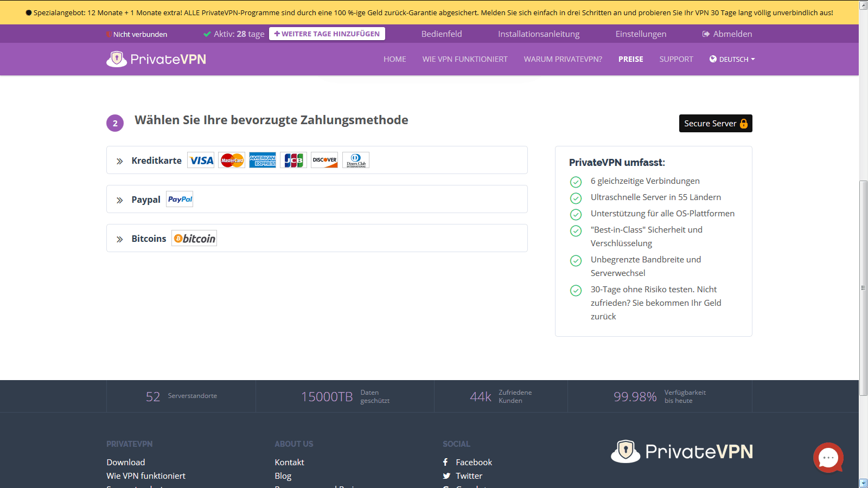Select the VISA card icon

(201, 160)
